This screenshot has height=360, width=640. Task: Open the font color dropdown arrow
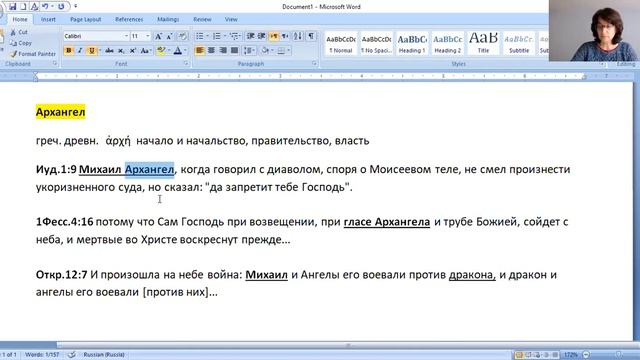click(185, 51)
